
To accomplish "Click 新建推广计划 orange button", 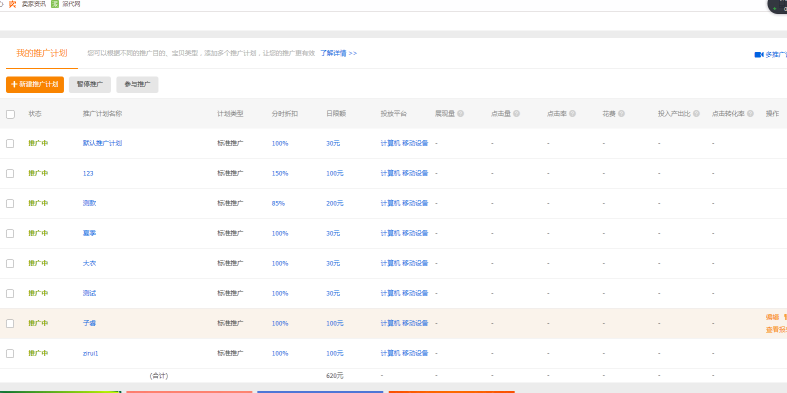I will click(x=35, y=85).
